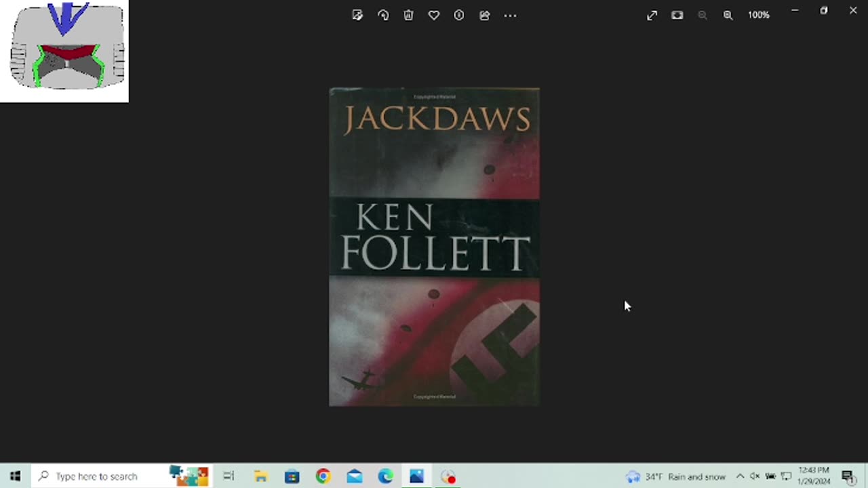The image size is (868, 488).
Task: Click the helmet logo thumbnail overlay
Action: (x=64, y=51)
